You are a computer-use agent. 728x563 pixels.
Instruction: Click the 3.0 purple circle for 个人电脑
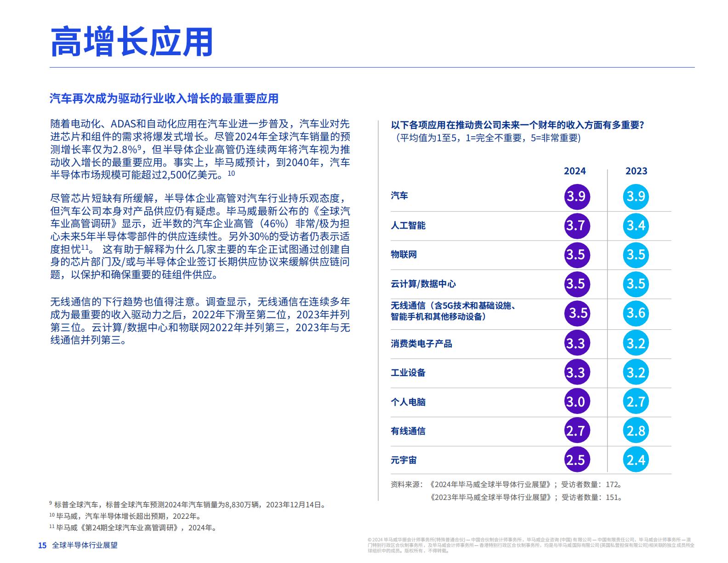577,402
